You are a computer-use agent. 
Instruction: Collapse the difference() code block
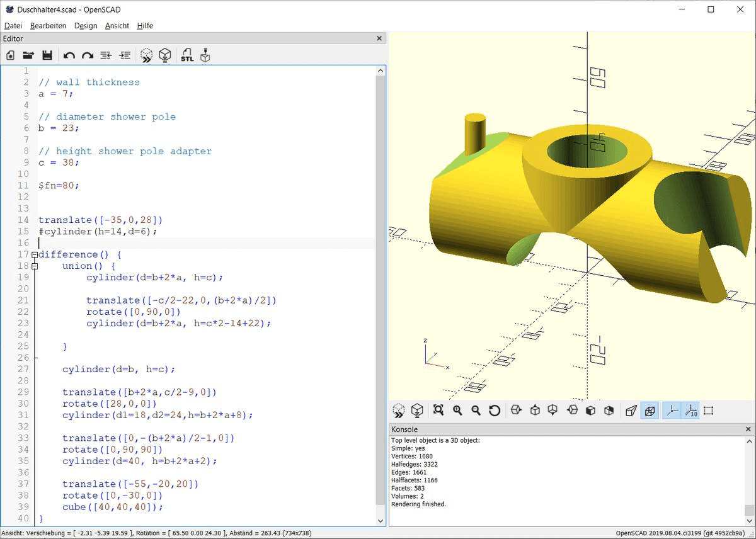(34, 254)
